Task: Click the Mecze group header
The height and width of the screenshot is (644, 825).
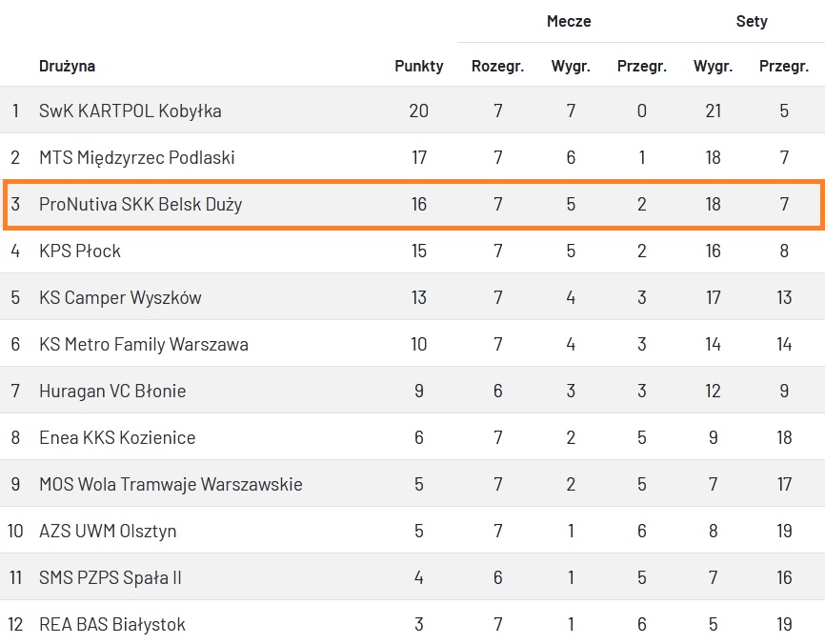Action: pyautogui.click(x=569, y=21)
